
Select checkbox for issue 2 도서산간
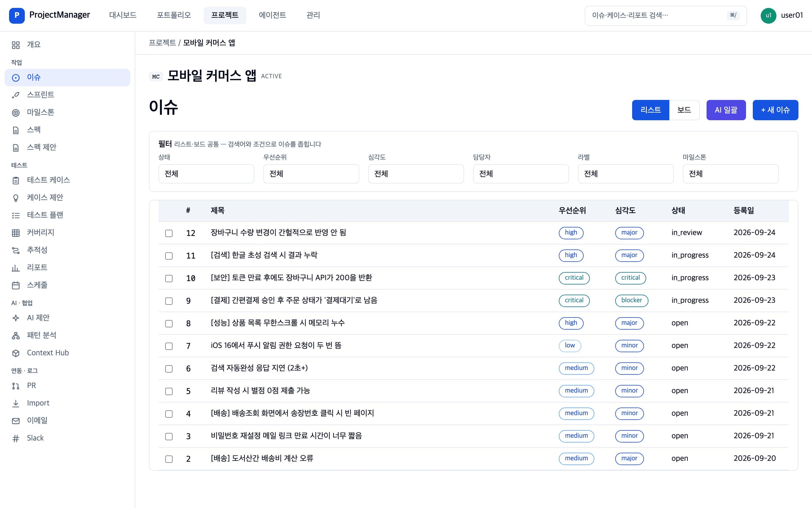coord(169,459)
